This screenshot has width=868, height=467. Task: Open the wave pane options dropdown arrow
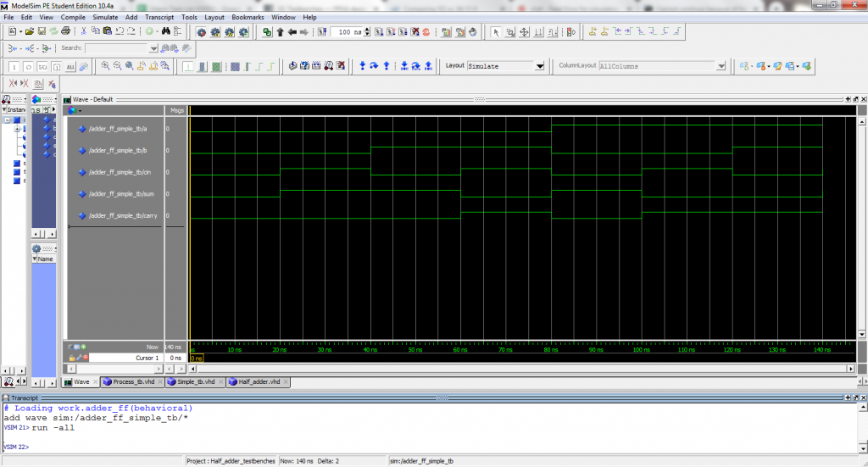click(x=80, y=111)
